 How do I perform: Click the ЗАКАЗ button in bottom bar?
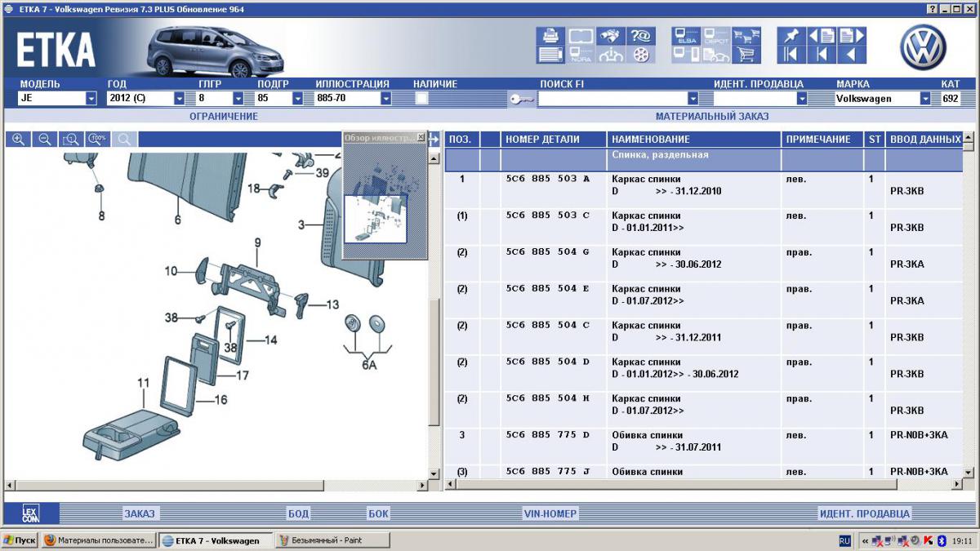click(140, 513)
